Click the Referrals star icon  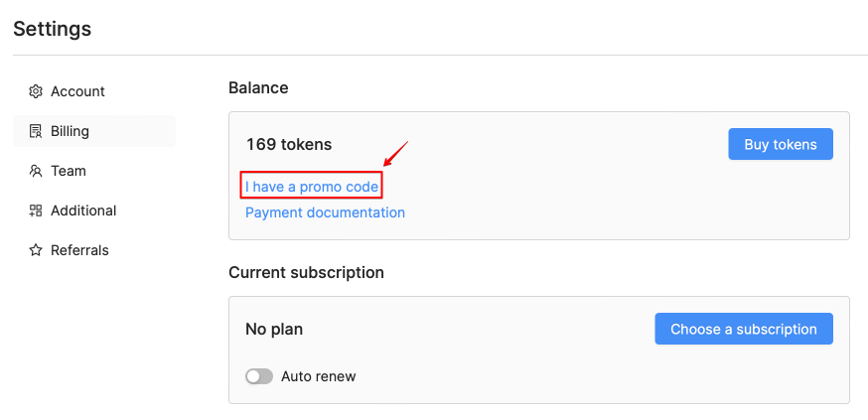(x=36, y=250)
